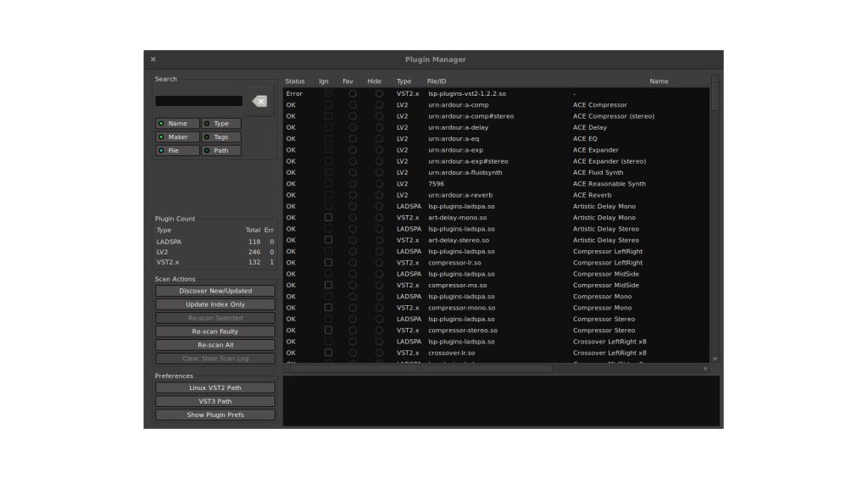Click the clear search backspace icon
The image size is (868, 479).
click(259, 101)
